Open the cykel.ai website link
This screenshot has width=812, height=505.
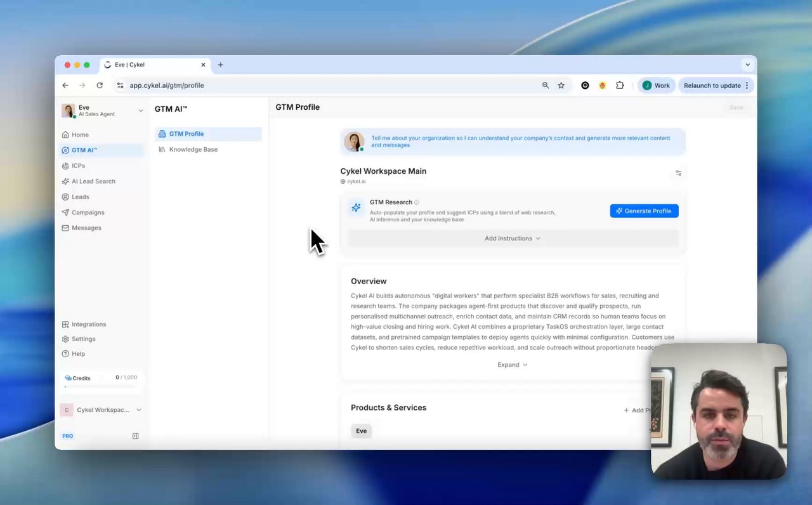point(353,181)
